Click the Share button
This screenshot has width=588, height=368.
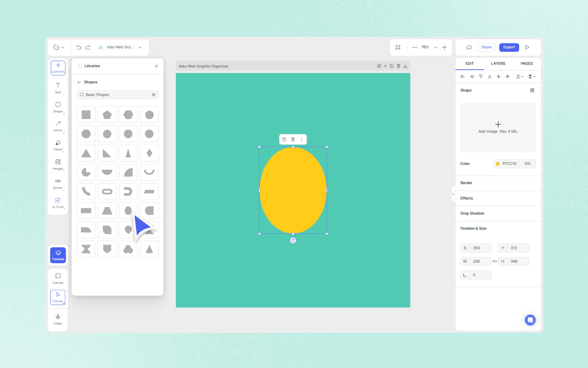click(486, 47)
